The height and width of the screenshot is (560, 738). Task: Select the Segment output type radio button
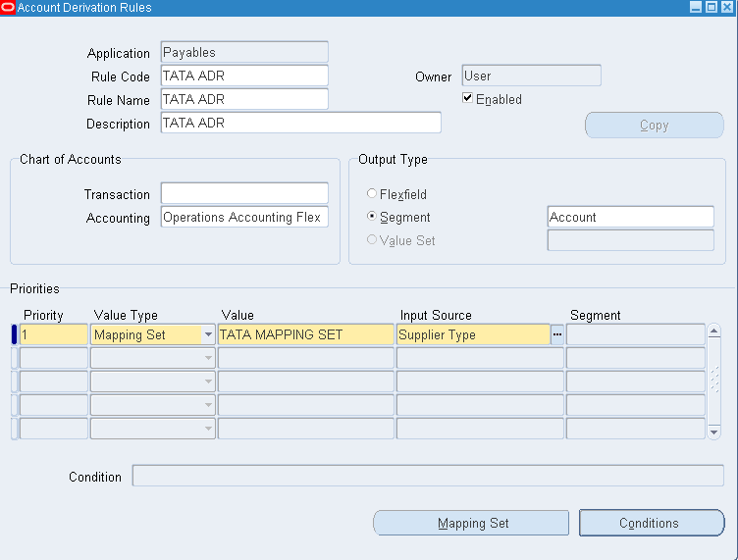372,217
